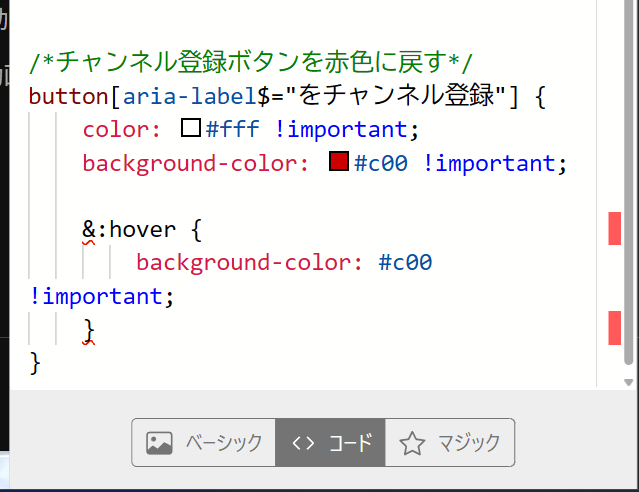Switch to the ベーシック tab label
The image size is (639, 492).
pyautogui.click(x=223, y=442)
